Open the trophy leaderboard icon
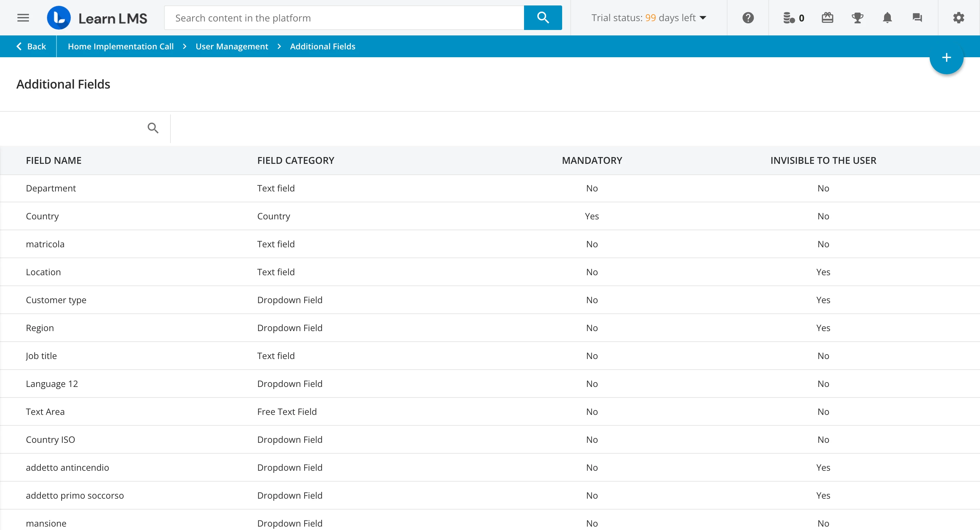This screenshot has width=980, height=530. (x=857, y=18)
